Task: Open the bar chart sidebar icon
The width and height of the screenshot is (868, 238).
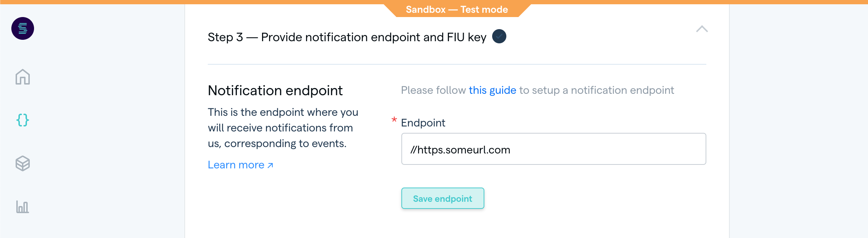Action: 23,207
